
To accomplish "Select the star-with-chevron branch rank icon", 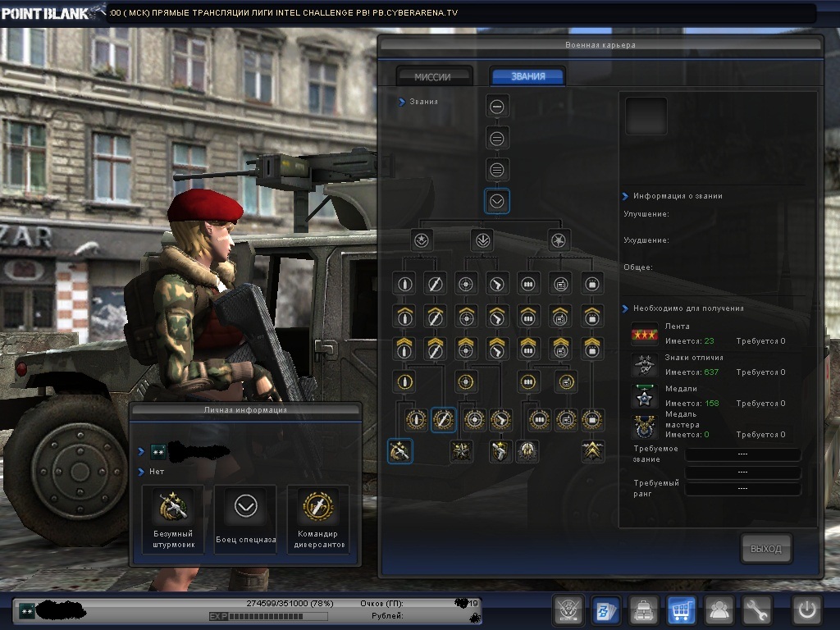I will point(421,240).
